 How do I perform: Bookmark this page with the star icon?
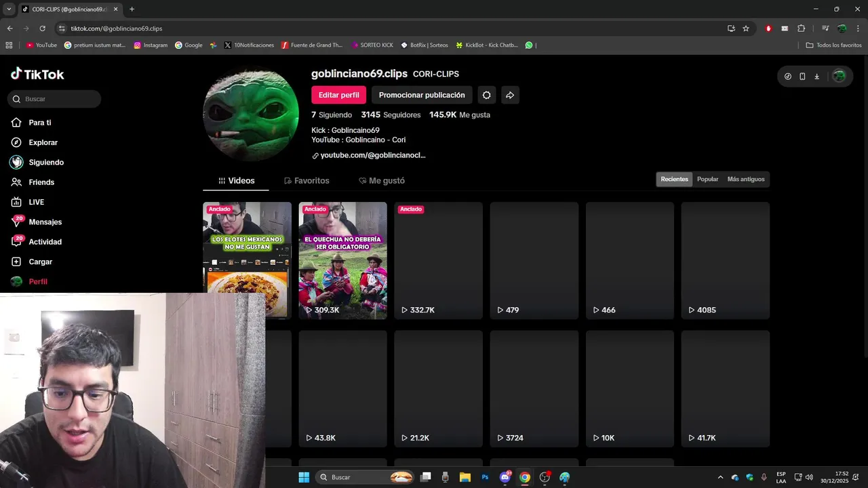[746, 28]
